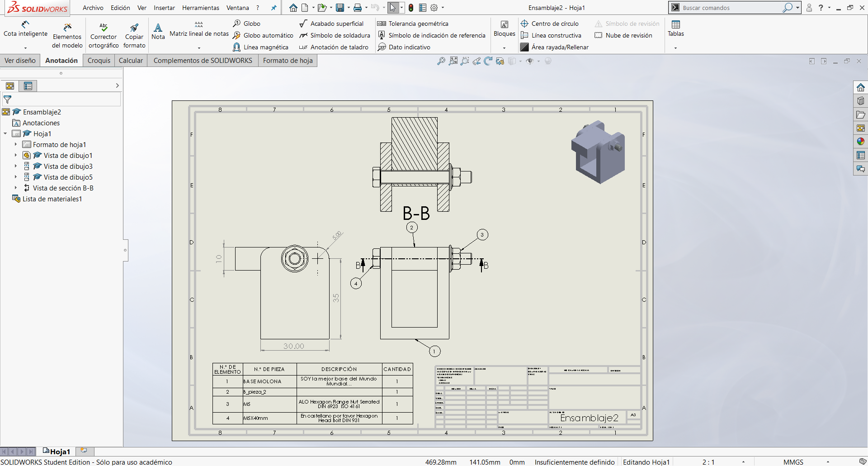Image resolution: width=868 pixels, height=466 pixels.
Task: Select the Cota inteligente dimension tool
Action: coord(25,29)
